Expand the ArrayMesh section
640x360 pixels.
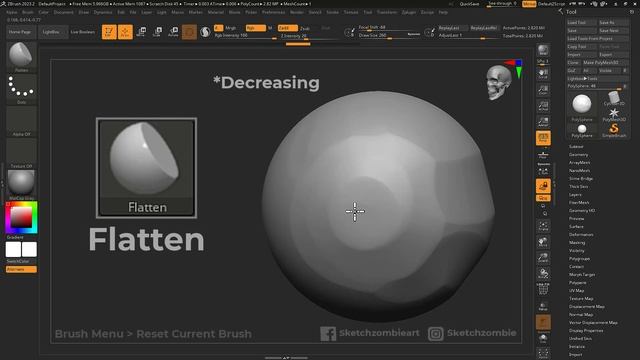tap(580, 162)
